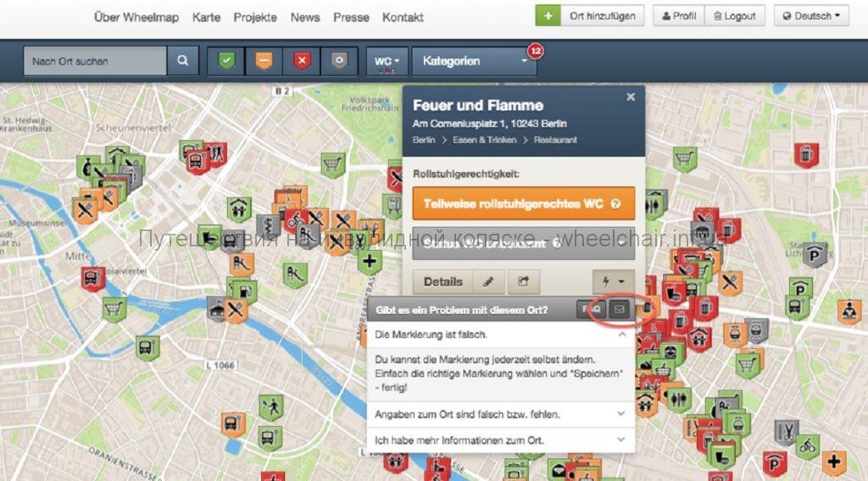Screen dimensions: 868x481
Task: Open the Presse page
Action: coord(351,17)
